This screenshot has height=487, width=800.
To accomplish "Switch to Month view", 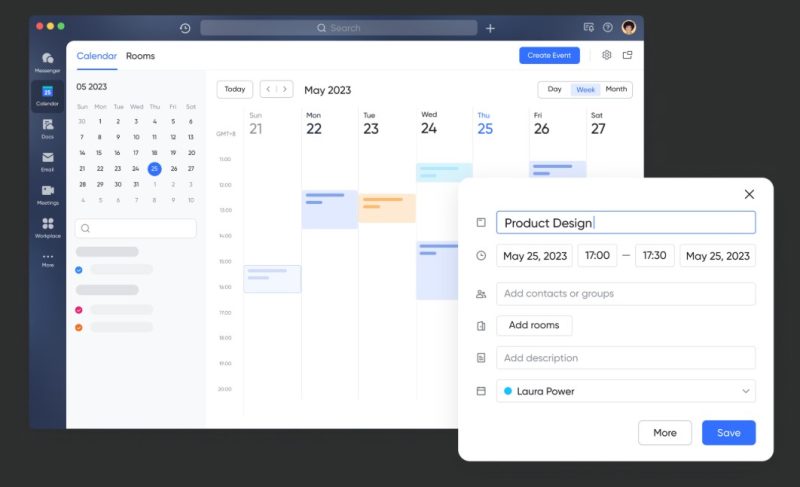I will point(616,89).
